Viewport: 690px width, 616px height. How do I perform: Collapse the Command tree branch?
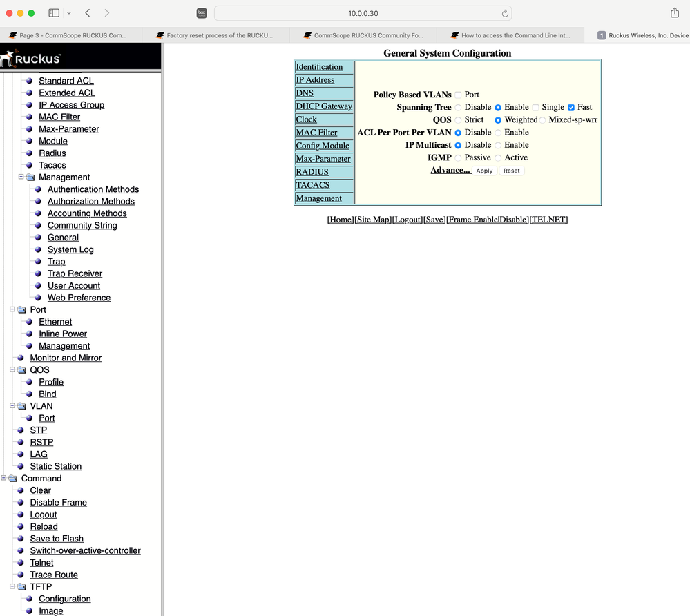click(3, 478)
